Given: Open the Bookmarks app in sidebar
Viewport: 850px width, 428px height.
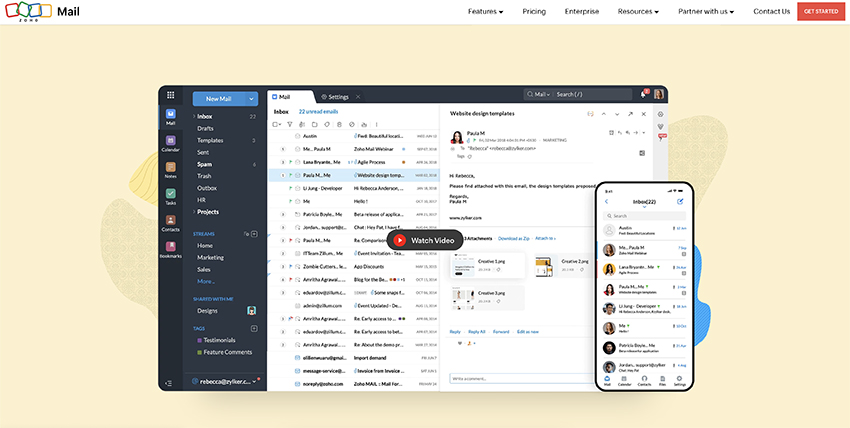Looking at the screenshot, I should [171, 250].
